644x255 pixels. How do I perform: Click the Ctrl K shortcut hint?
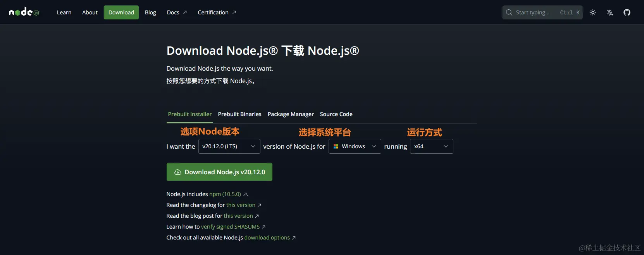pyautogui.click(x=570, y=12)
